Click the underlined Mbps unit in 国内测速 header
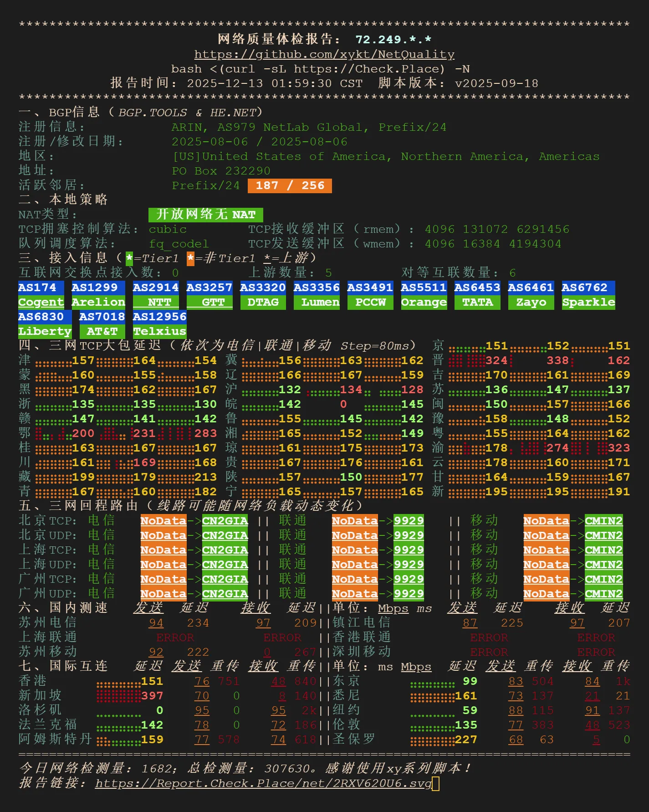 pos(393,608)
